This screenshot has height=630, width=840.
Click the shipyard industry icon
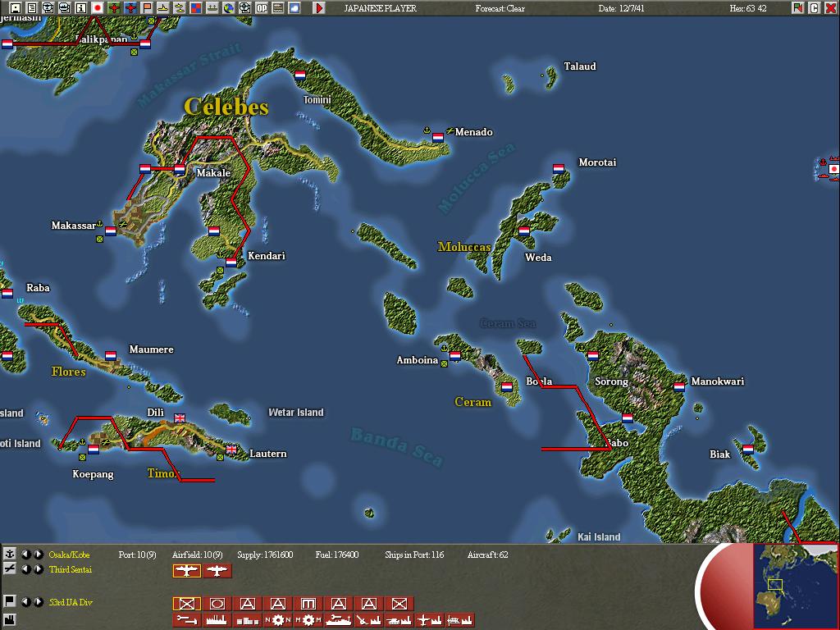[x=339, y=620]
